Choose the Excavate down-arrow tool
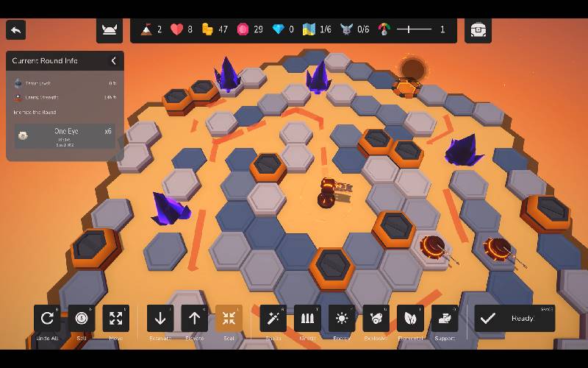Viewport: 588px width, 368px height. click(x=160, y=318)
